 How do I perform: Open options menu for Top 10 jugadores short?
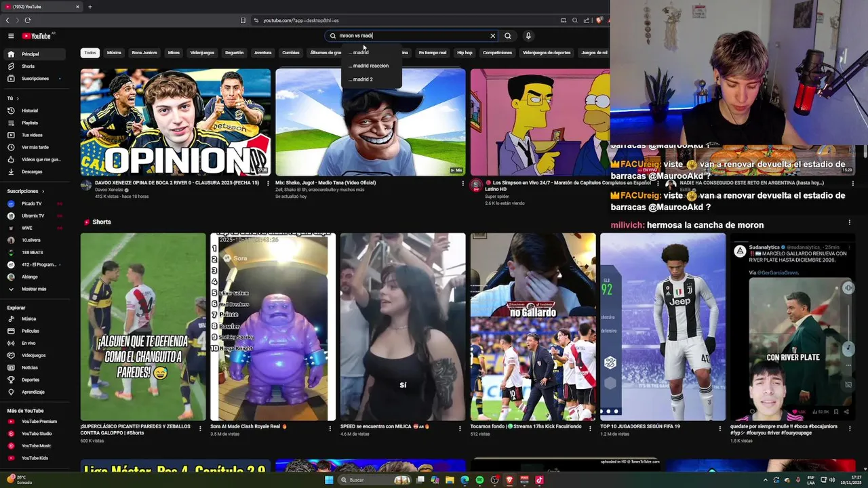click(720, 428)
